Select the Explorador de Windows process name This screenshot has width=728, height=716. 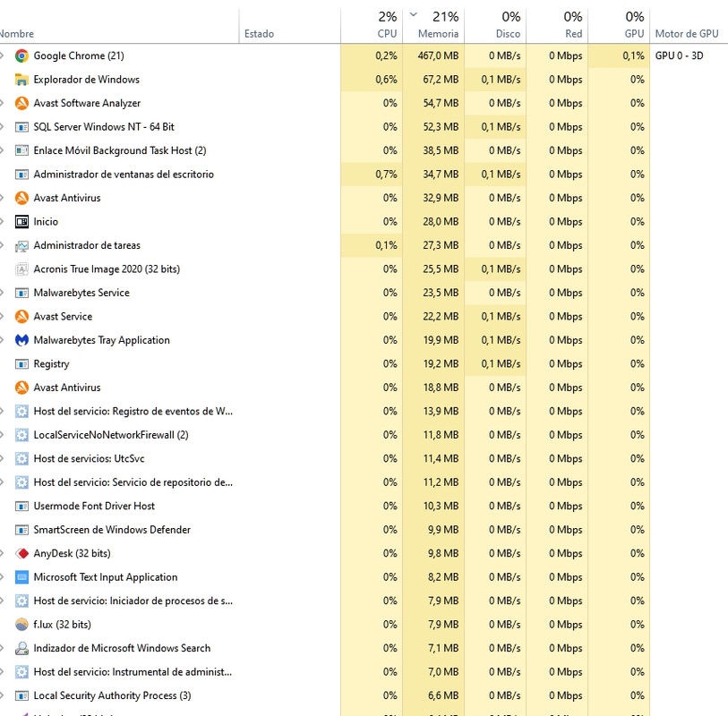(86, 80)
